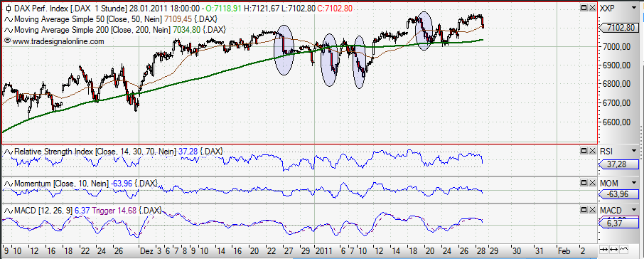This screenshot has height=259, width=644.
Task: Click the 2011 year label on time axis
Action: (324, 250)
